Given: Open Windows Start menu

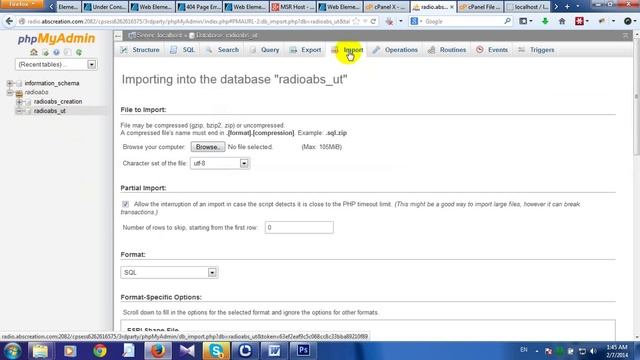Looking at the screenshot, I should point(12,351).
